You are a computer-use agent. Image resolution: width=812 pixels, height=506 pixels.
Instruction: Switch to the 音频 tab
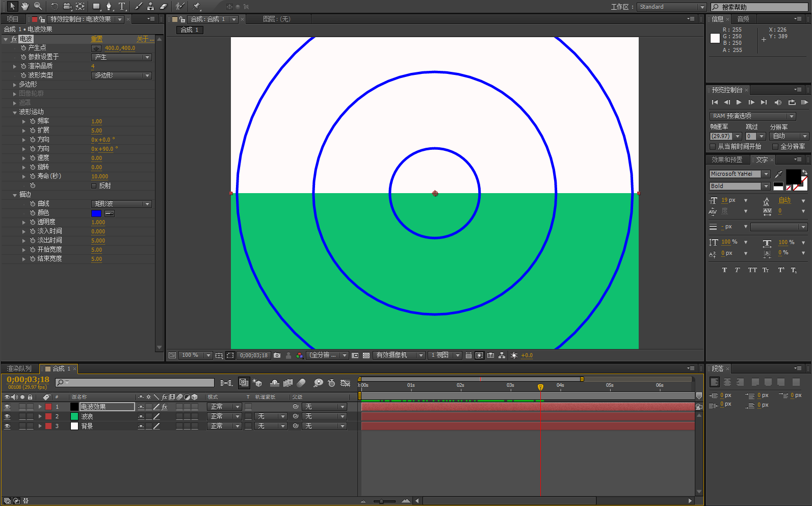click(743, 19)
